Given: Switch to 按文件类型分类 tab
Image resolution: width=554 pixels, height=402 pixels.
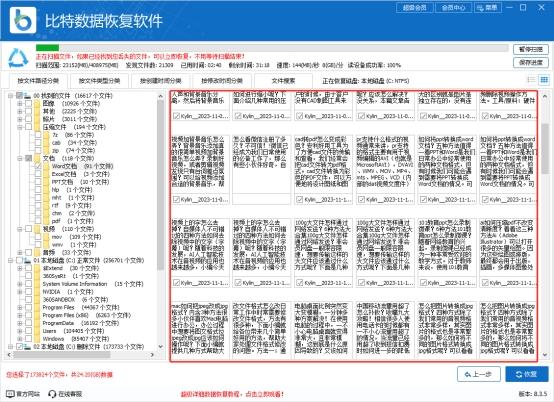Looking at the screenshot, I should [x=99, y=81].
